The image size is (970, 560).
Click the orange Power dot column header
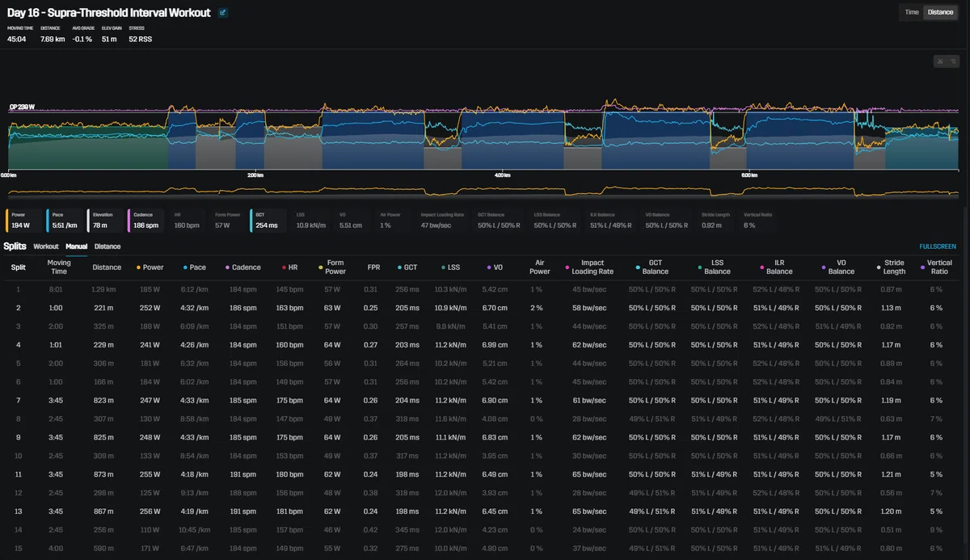click(x=149, y=267)
